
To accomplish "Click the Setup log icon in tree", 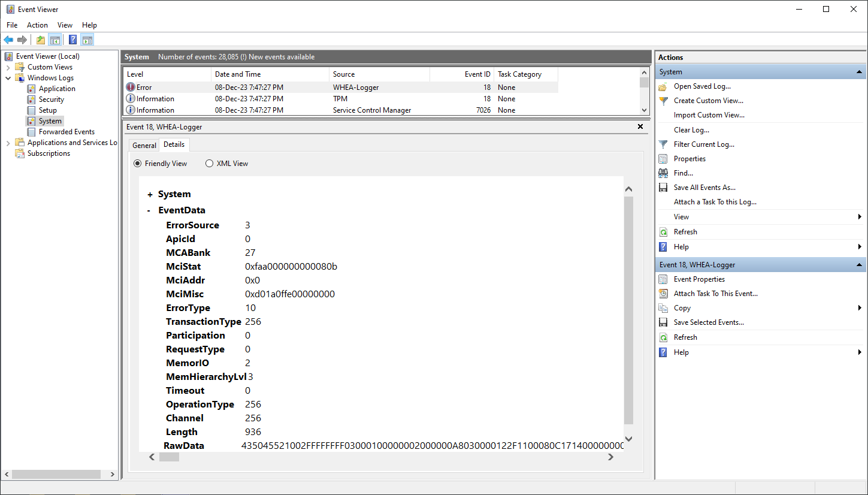I will (32, 110).
